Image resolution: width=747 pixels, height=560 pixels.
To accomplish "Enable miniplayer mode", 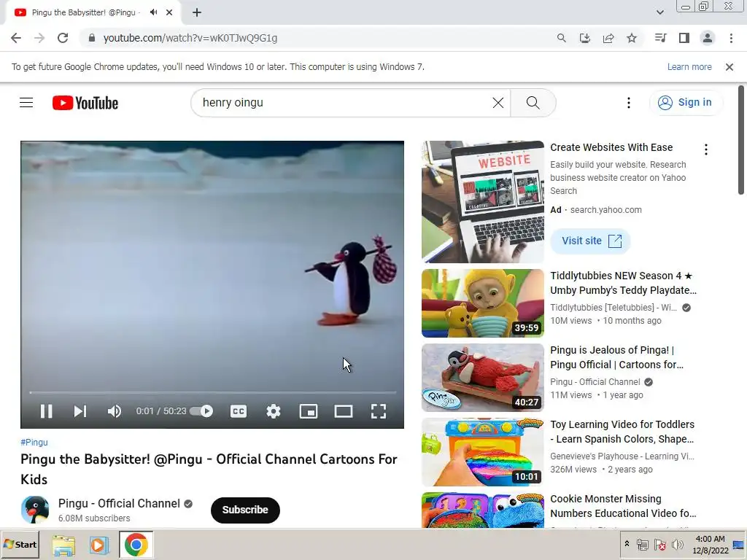I will click(x=309, y=411).
